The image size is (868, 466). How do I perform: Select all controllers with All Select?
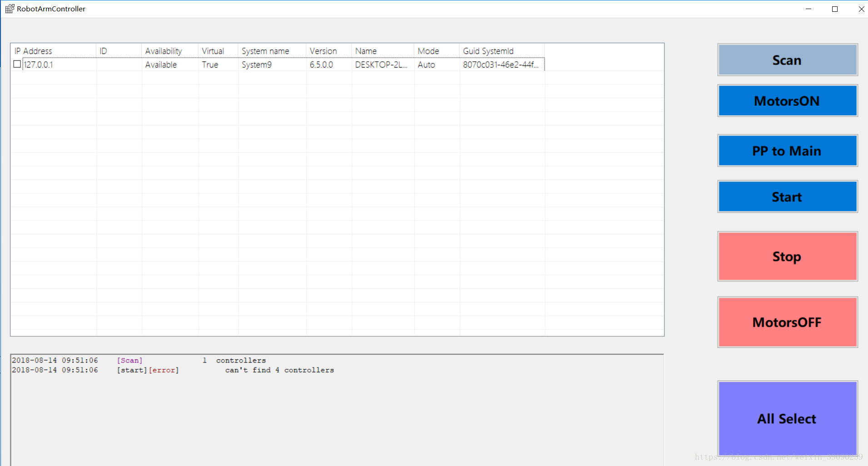[787, 418]
